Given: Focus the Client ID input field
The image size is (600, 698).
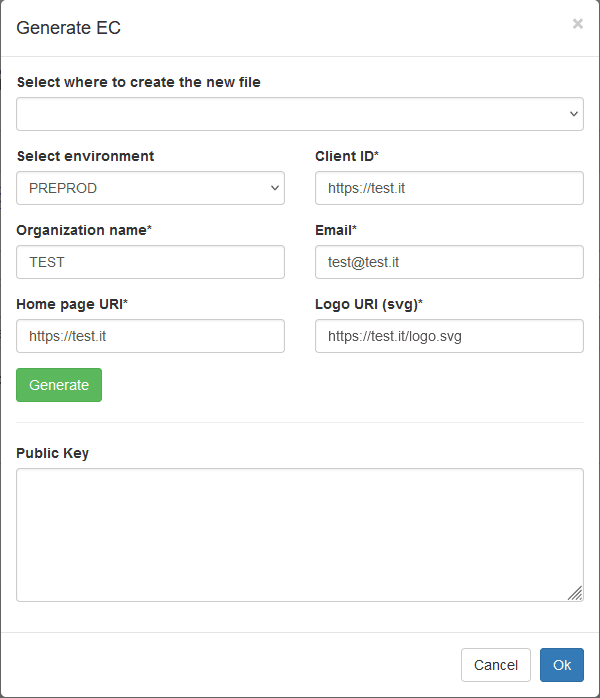Looking at the screenshot, I should click(x=449, y=188).
